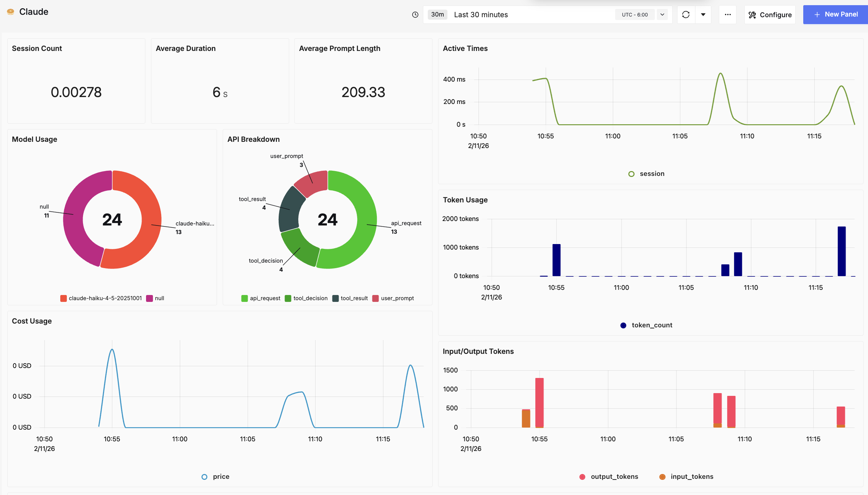The height and width of the screenshot is (495, 868).
Task: Click the 30m quick range badge
Action: (x=437, y=14)
